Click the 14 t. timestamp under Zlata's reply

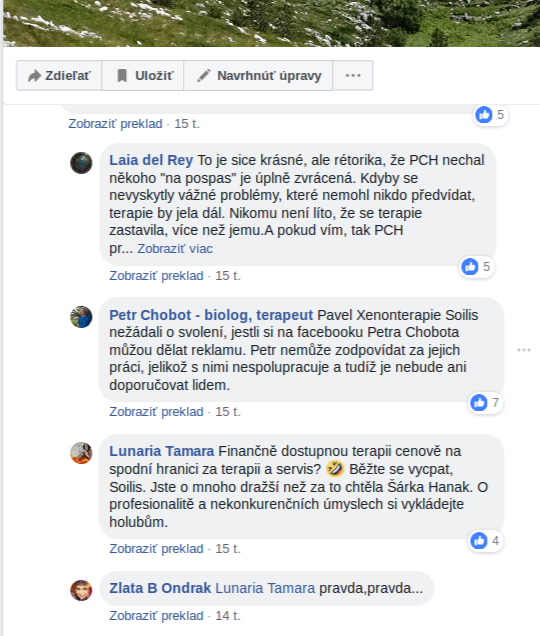point(228,616)
